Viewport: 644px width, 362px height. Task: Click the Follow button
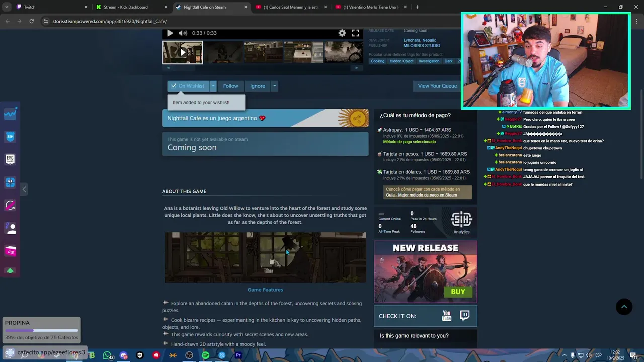[230, 86]
